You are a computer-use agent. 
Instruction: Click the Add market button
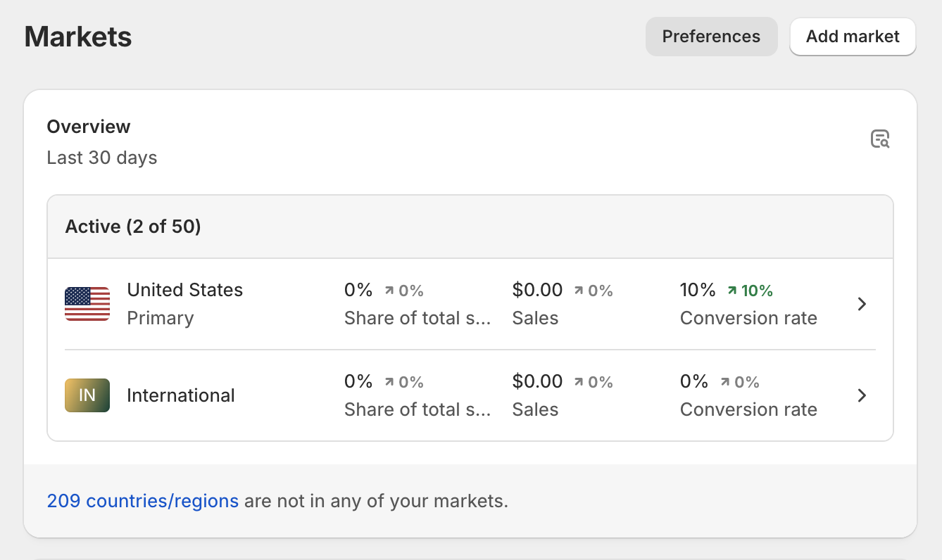(853, 37)
